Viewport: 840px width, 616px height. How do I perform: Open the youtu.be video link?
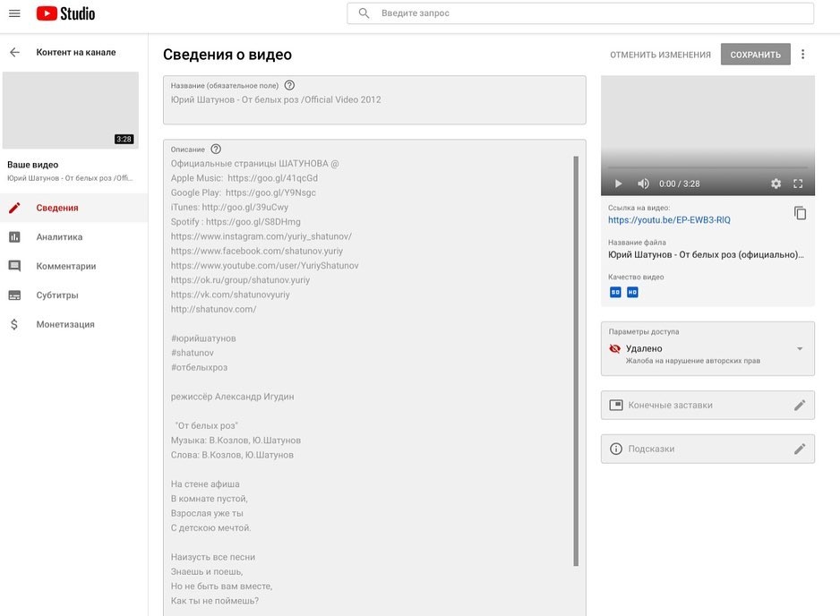pyautogui.click(x=668, y=219)
